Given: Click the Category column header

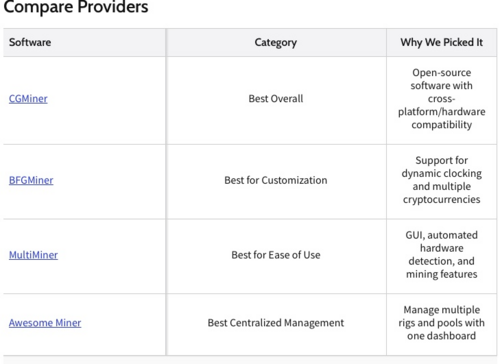Looking at the screenshot, I should [x=276, y=43].
